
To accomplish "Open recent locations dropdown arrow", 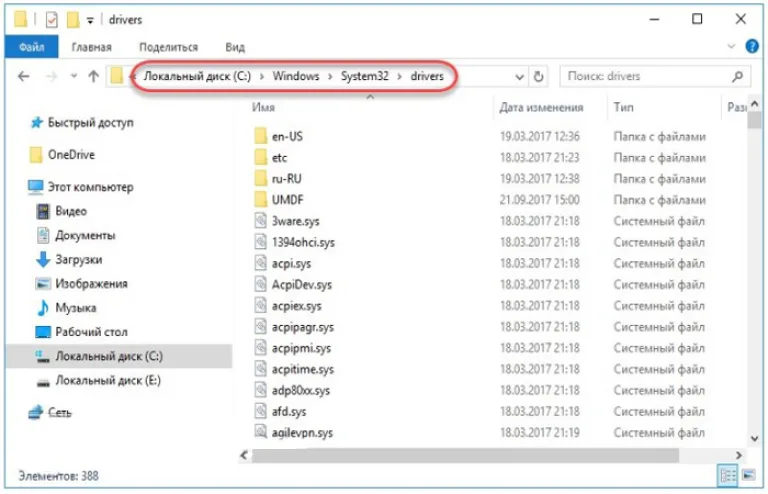I will (73, 76).
